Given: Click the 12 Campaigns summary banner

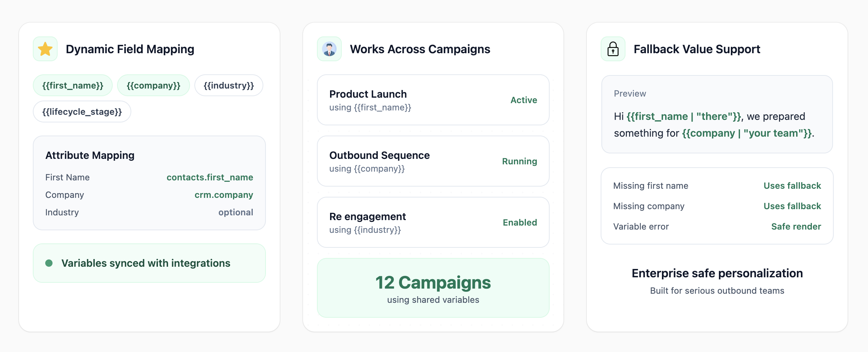Looking at the screenshot, I should (x=433, y=288).
